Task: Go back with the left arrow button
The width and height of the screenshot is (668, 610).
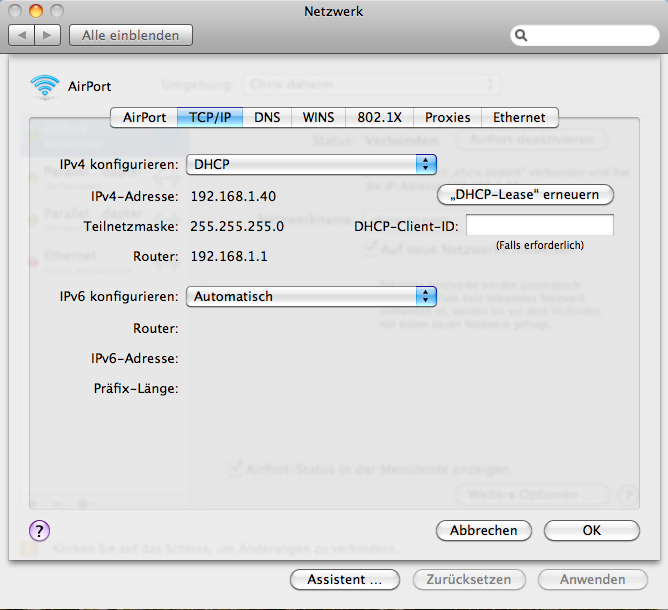Action: [x=22, y=35]
